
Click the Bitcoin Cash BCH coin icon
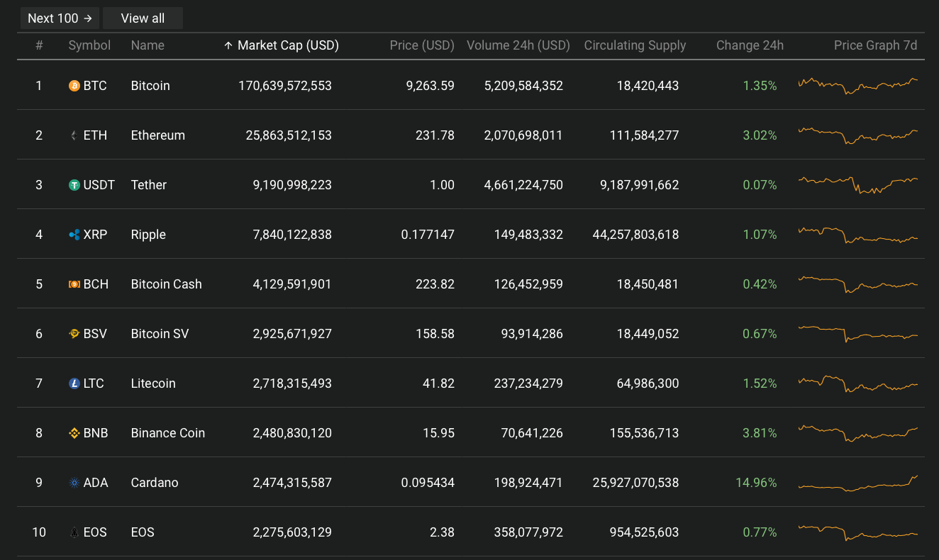(74, 284)
